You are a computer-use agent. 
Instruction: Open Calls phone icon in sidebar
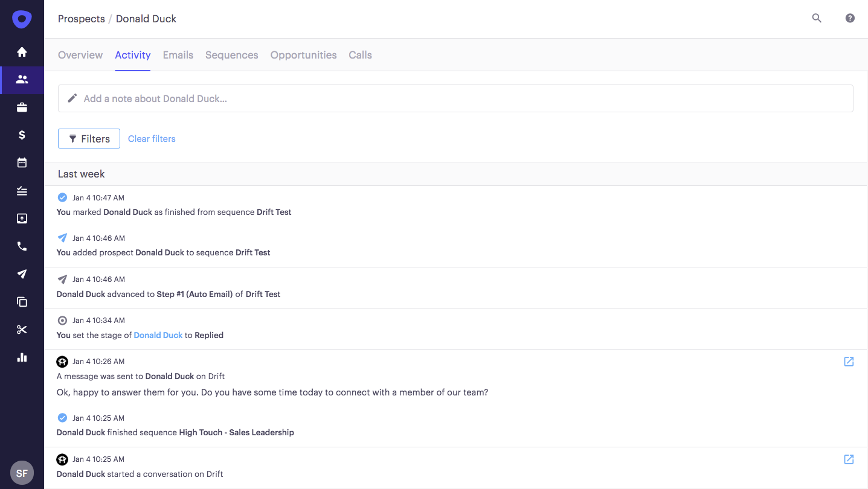22,246
